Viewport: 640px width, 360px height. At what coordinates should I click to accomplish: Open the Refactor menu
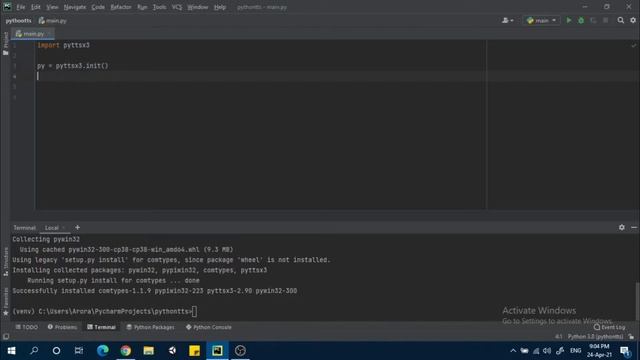click(121, 7)
